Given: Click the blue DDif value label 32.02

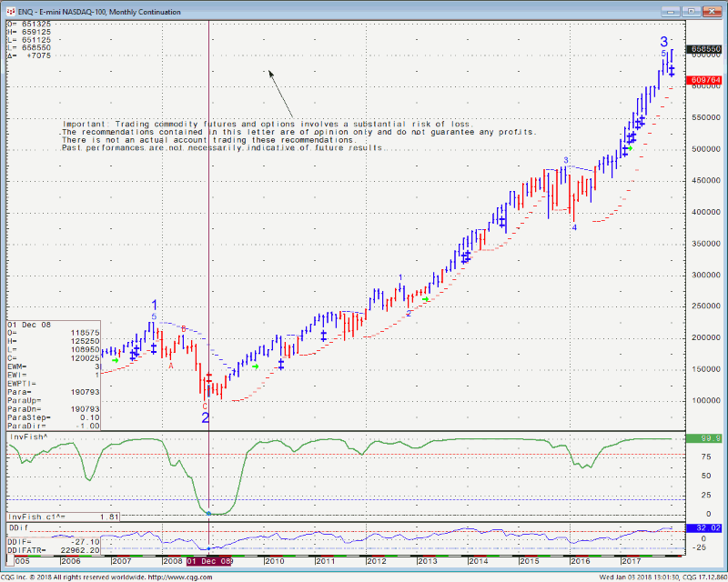Looking at the screenshot, I should pyautogui.click(x=704, y=527).
